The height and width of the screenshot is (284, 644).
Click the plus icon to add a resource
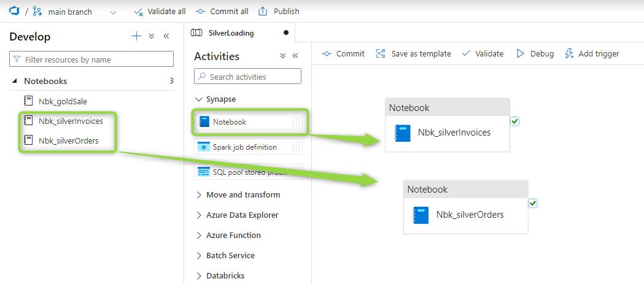point(136,36)
